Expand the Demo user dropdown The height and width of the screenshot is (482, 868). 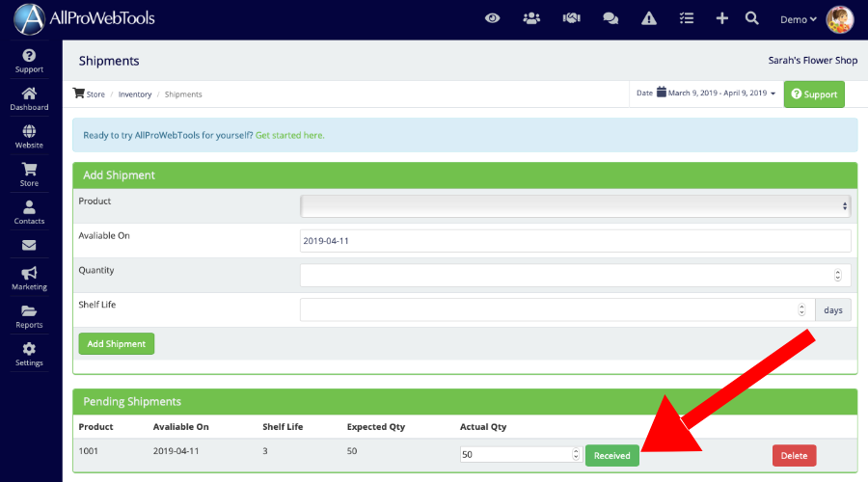tap(798, 19)
